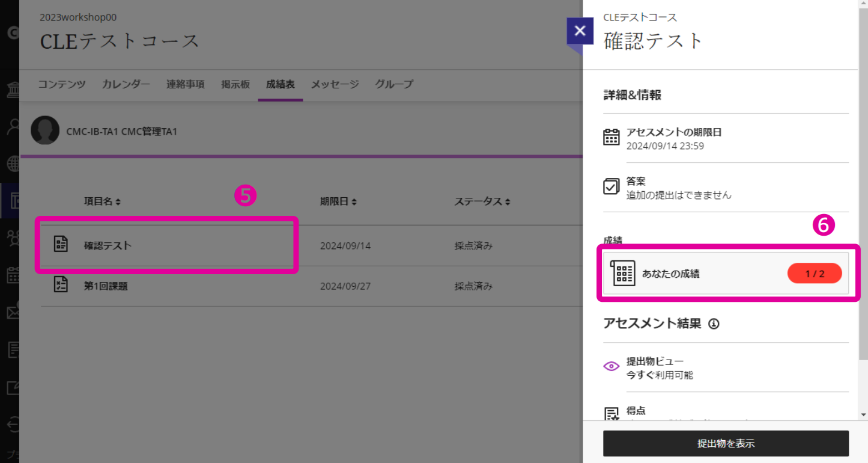Open the calendar icon in left sidebar
The image size is (868, 463).
coord(12,275)
